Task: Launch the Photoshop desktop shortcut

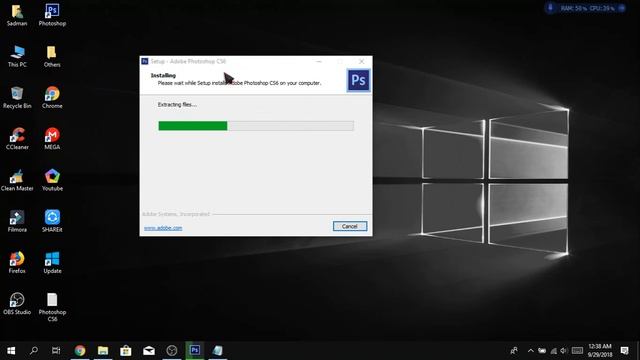Action: pos(52,15)
